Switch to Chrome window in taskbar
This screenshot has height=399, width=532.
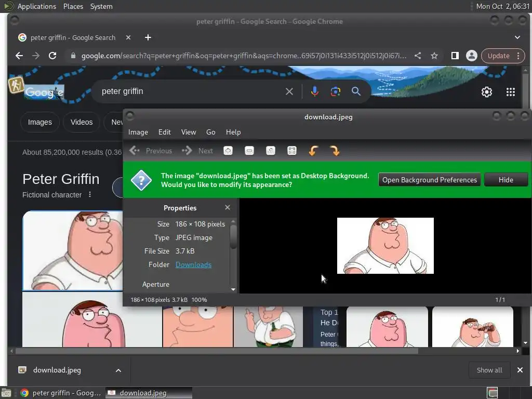[61, 393]
